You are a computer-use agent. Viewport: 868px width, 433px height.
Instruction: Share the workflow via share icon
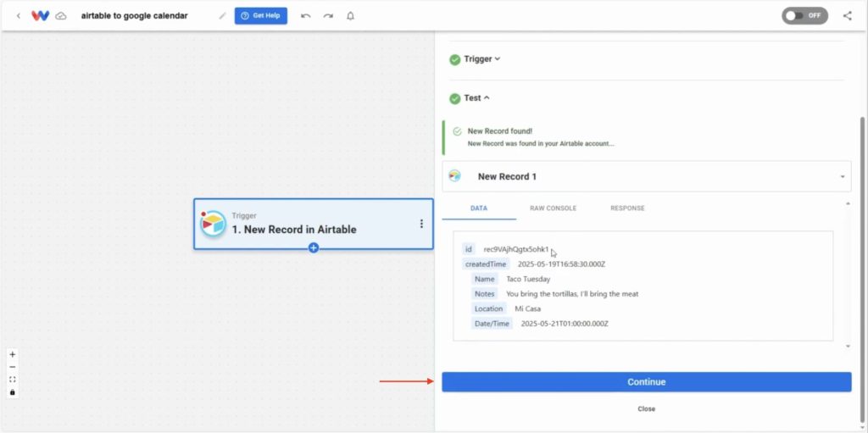848,15
